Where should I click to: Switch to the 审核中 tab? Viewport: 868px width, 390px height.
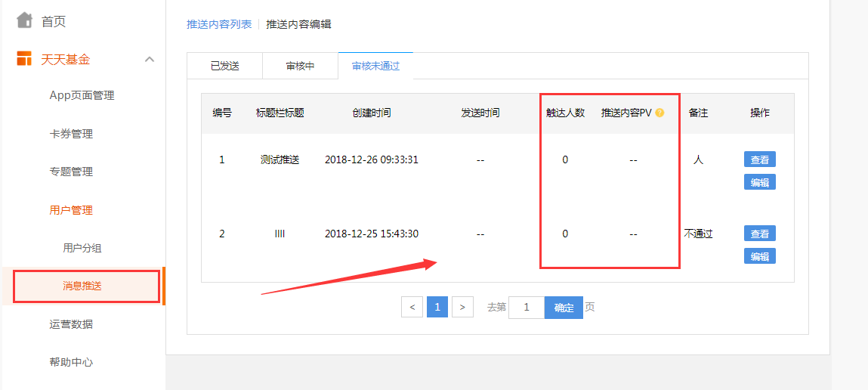pyautogui.click(x=300, y=66)
